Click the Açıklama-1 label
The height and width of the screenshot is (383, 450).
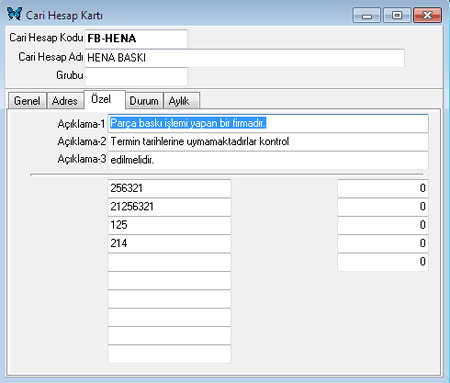[82, 124]
